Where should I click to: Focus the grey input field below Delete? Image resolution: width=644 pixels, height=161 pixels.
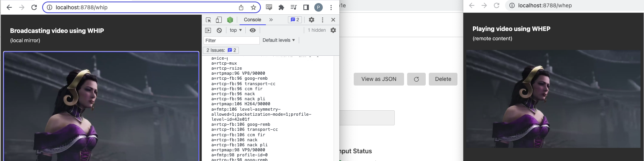pos(367,118)
